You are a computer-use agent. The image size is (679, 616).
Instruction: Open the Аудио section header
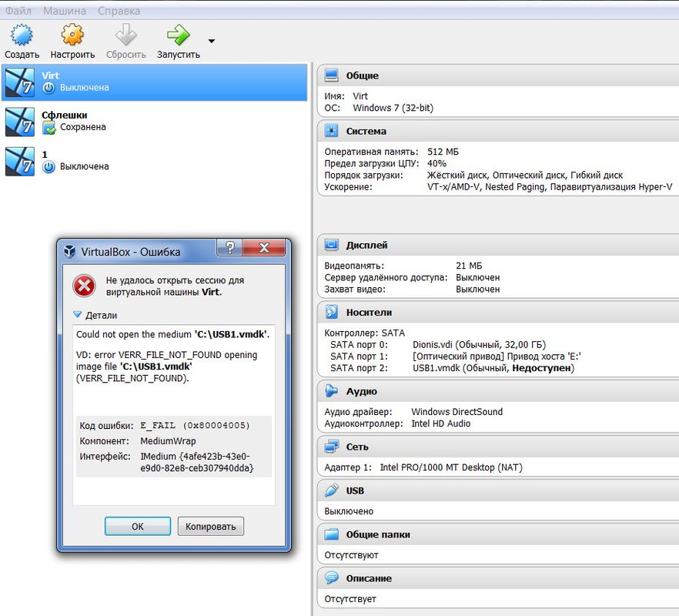pyautogui.click(x=499, y=390)
